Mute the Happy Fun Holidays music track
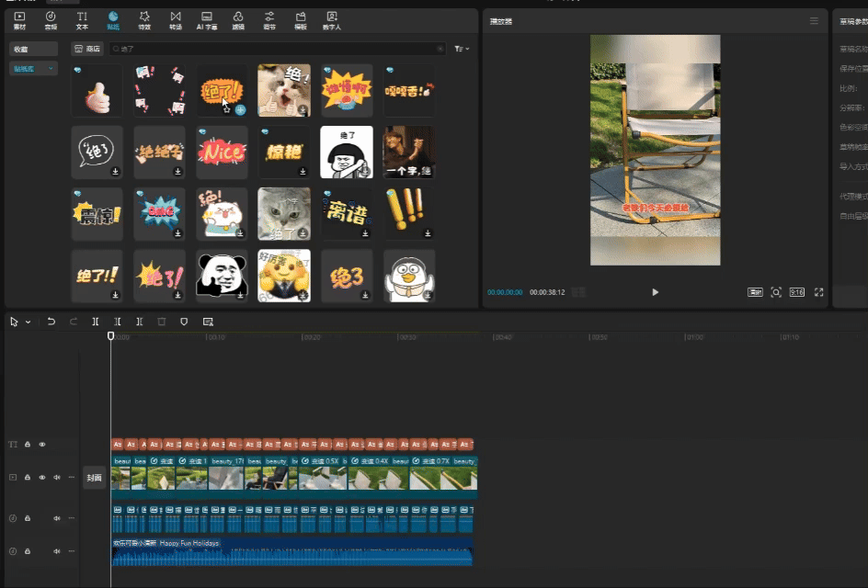 [x=57, y=551]
